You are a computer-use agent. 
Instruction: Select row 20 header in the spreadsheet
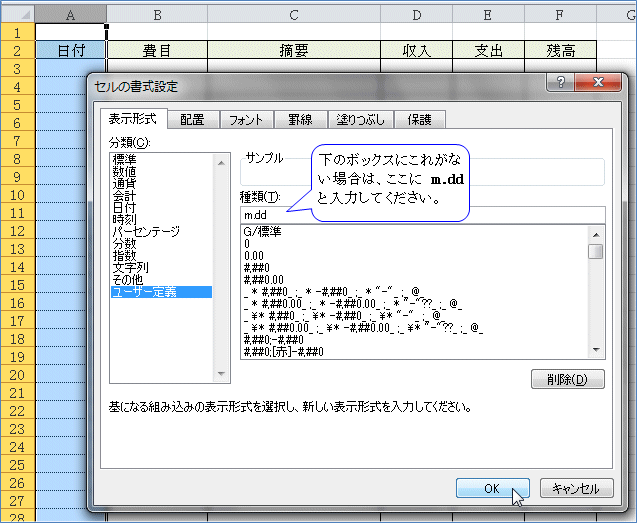[17, 375]
